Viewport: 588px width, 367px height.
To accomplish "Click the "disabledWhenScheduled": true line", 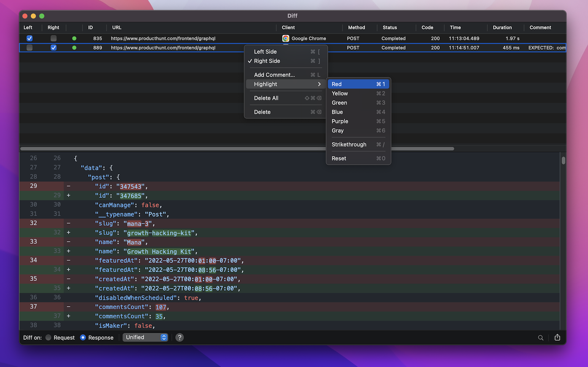I will (290, 297).
